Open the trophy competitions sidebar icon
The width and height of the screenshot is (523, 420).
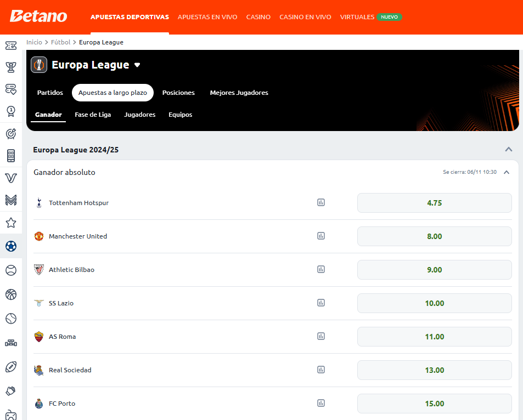pos(11,67)
